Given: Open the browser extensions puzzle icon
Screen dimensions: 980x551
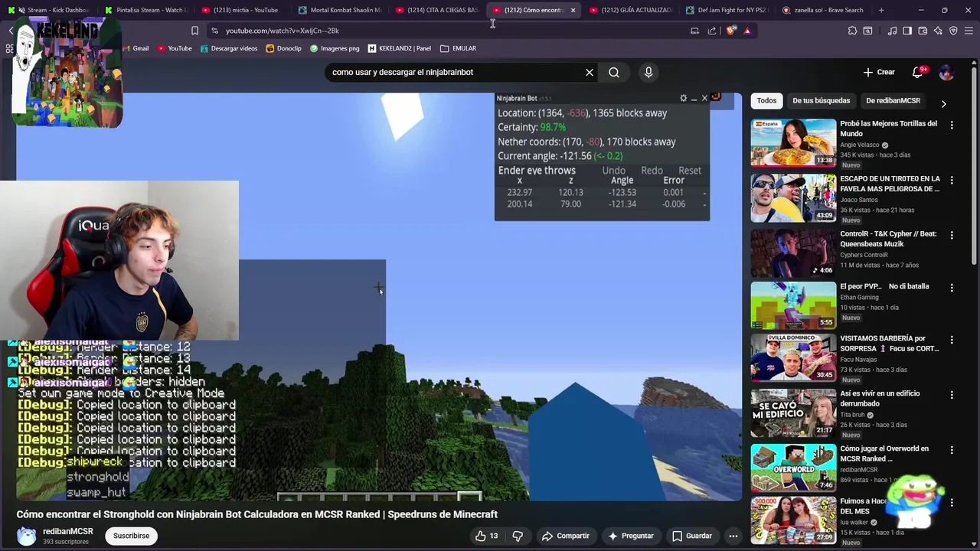Looking at the screenshot, I should 852,31.
